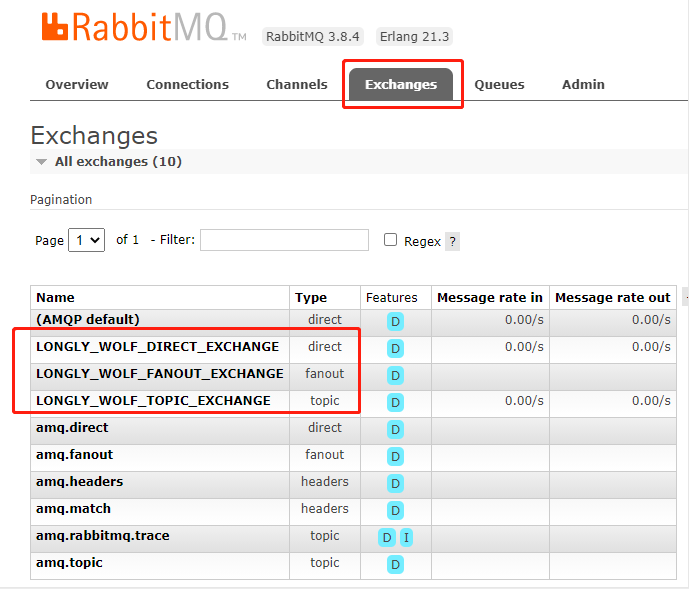Click the D badge in amq.topic row
This screenshot has height=589, width=689.
pos(395,565)
